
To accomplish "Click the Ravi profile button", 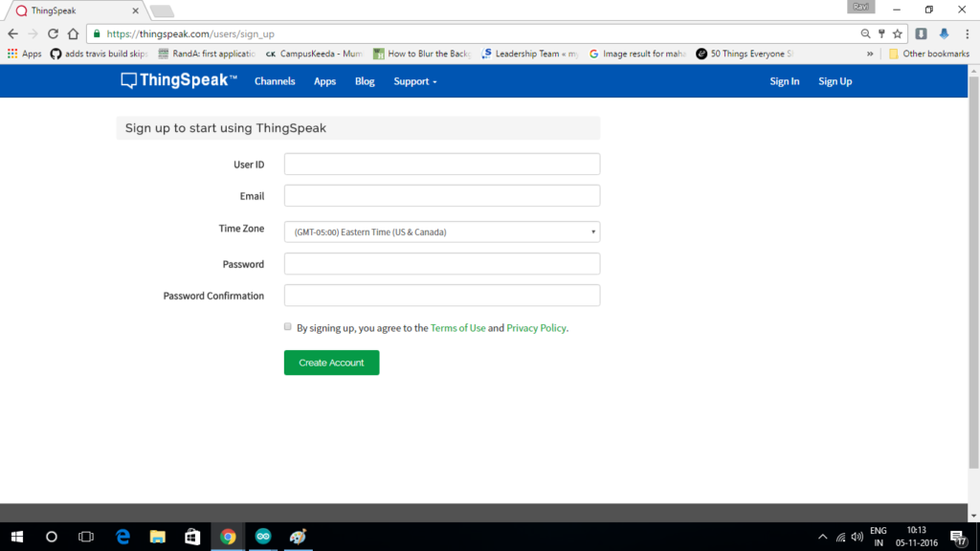I will pos(860,7).
